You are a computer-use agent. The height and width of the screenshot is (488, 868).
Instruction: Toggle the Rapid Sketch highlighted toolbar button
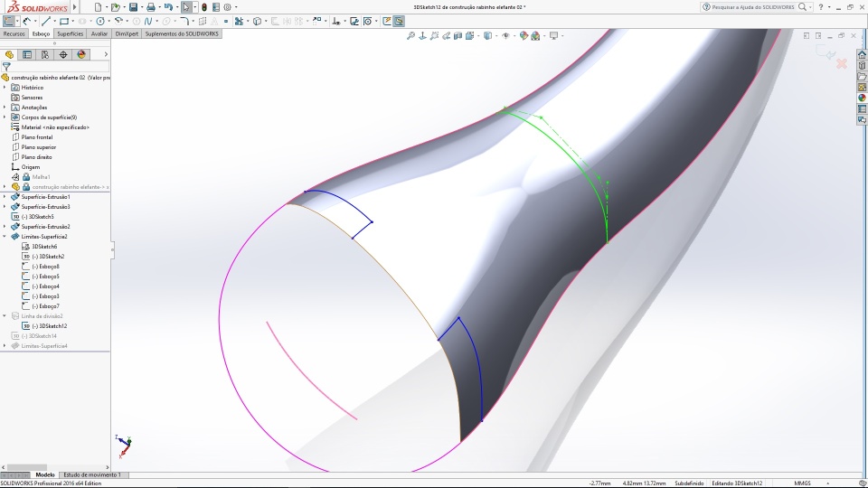pos(399,21)
